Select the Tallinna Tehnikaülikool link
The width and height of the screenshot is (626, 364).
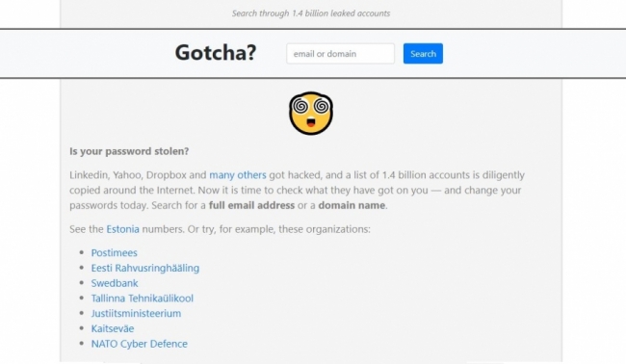coord(143,299)
